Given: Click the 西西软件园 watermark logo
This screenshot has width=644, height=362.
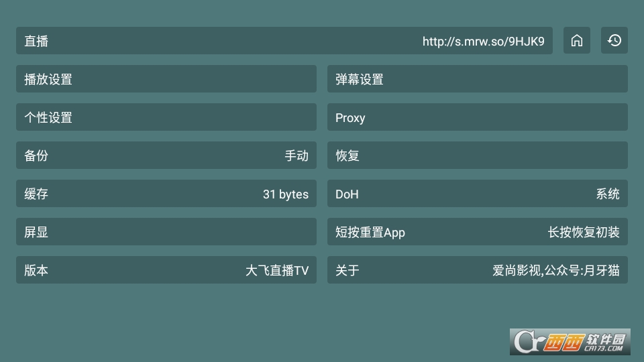Looking at the screenshot, I should [570, 341].
